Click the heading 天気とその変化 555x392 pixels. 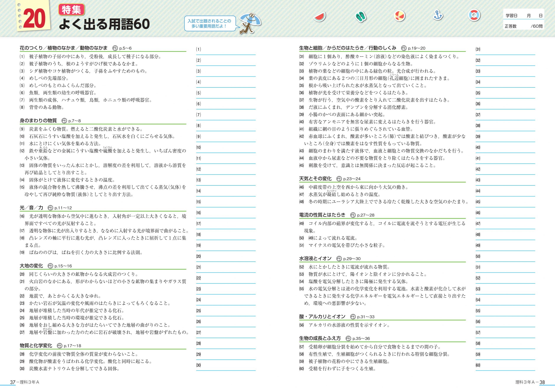(315, 178)
